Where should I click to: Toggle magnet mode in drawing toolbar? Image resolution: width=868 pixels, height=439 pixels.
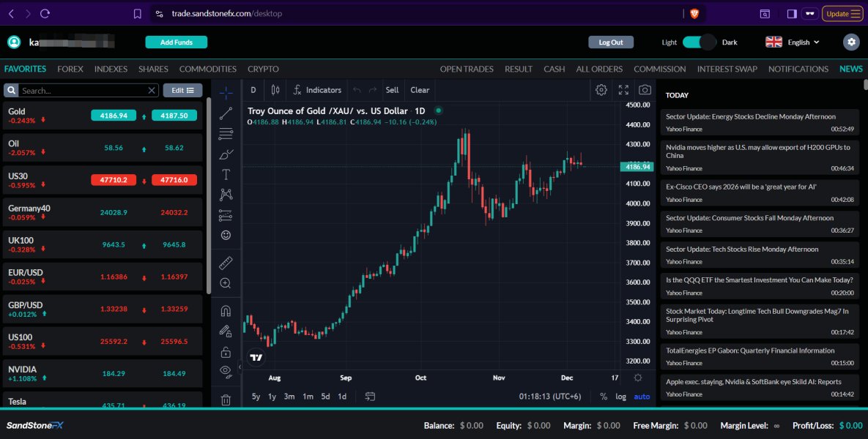point(226,310)
